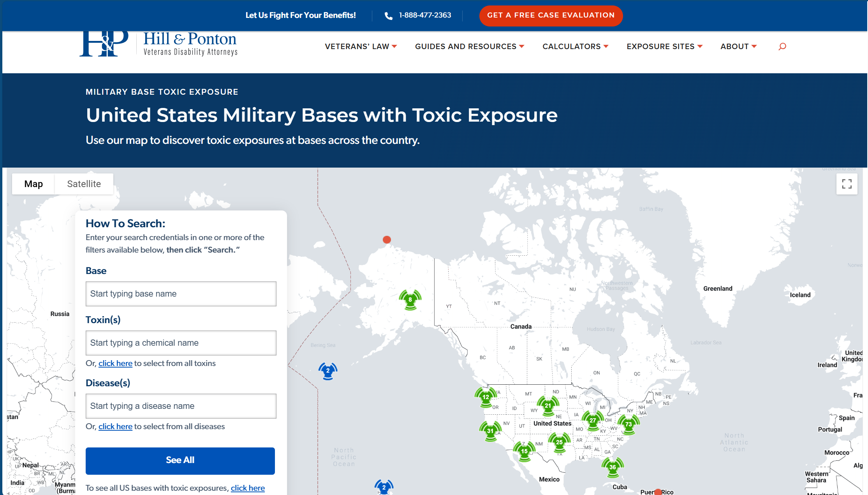This screenshot has width=868, height=495.
Task: Click the Get a Free Case Evaluation button
Action: point(551,16)
